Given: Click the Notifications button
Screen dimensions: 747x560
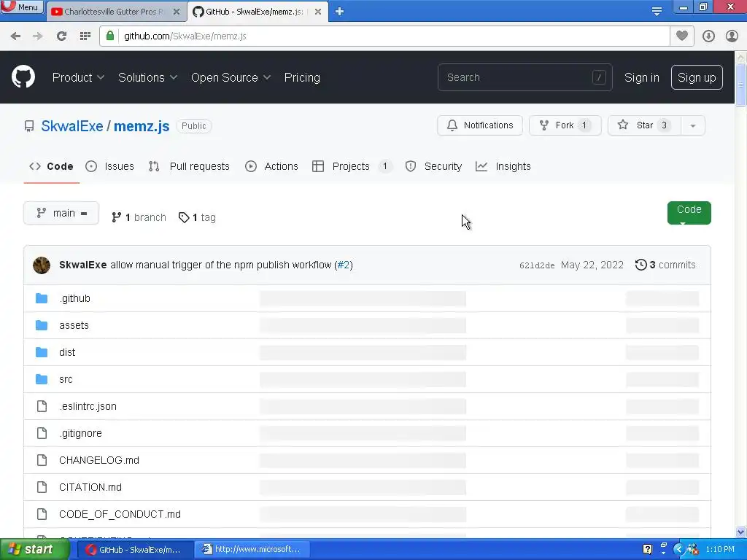Looking at the screenshot, I should [480, 125].
